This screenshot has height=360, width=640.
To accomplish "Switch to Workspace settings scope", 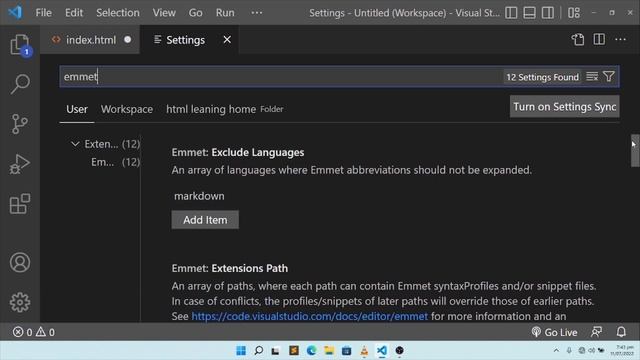I will [x=127, y=109].
